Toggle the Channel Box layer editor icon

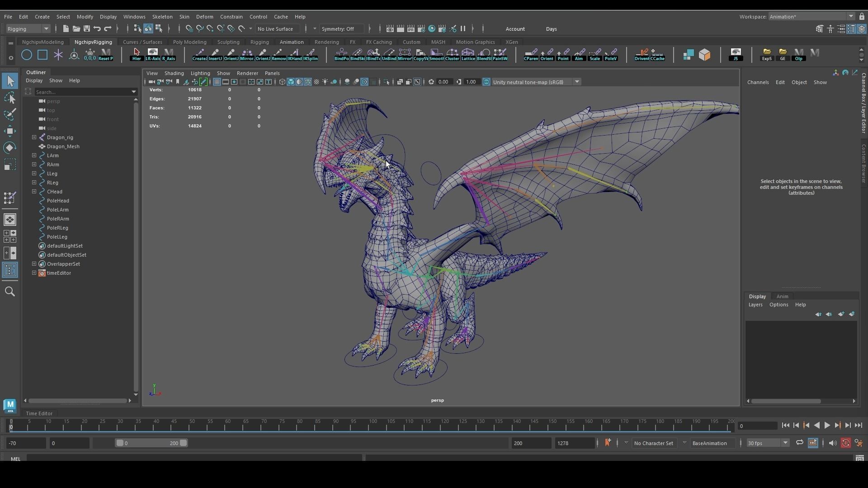862,28
